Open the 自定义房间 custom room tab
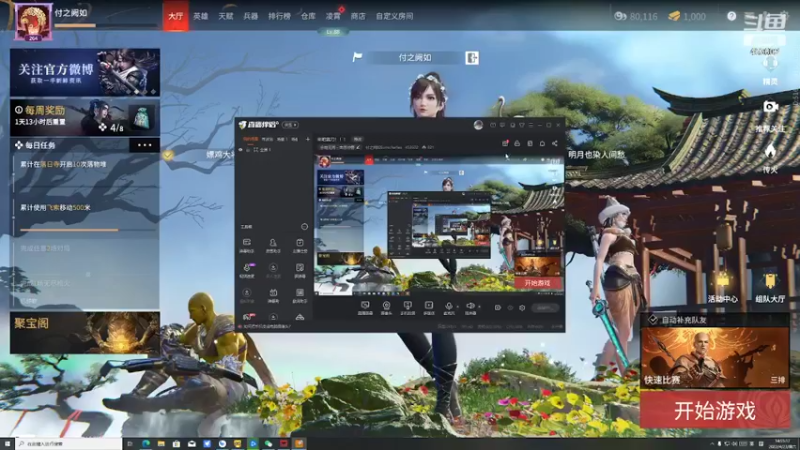This screenshot has height=450, width=800. (394, 16)
